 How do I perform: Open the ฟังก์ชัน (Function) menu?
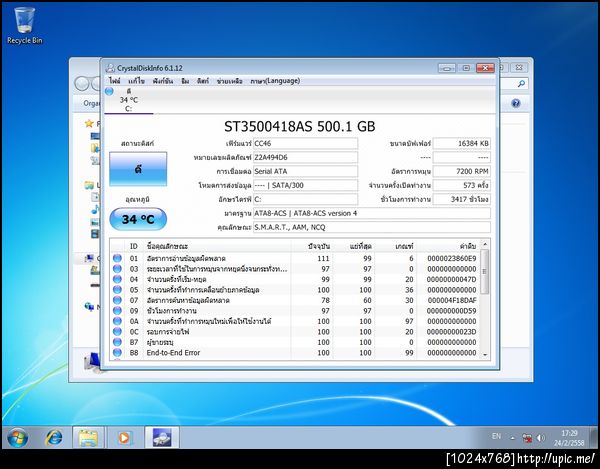click(163, 81)
